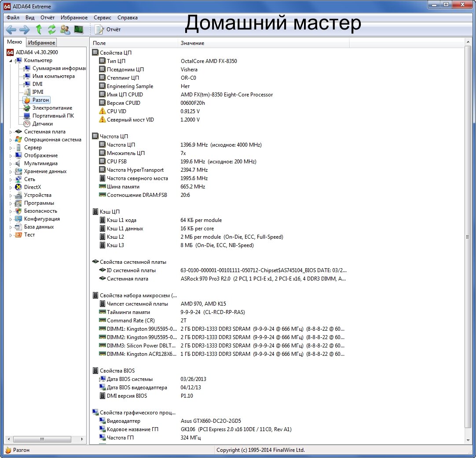
Task: Select Имя компьютера tree item
Action: [x=53, y=76]
